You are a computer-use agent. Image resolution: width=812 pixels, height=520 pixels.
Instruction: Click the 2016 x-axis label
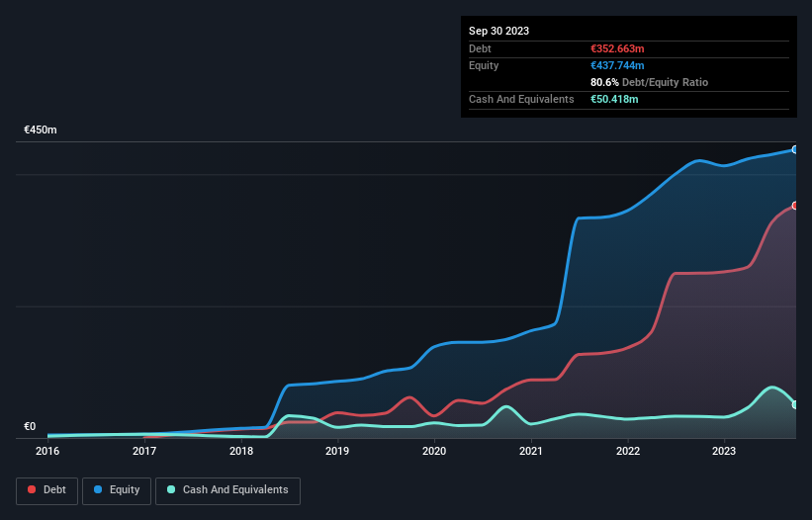47,451
